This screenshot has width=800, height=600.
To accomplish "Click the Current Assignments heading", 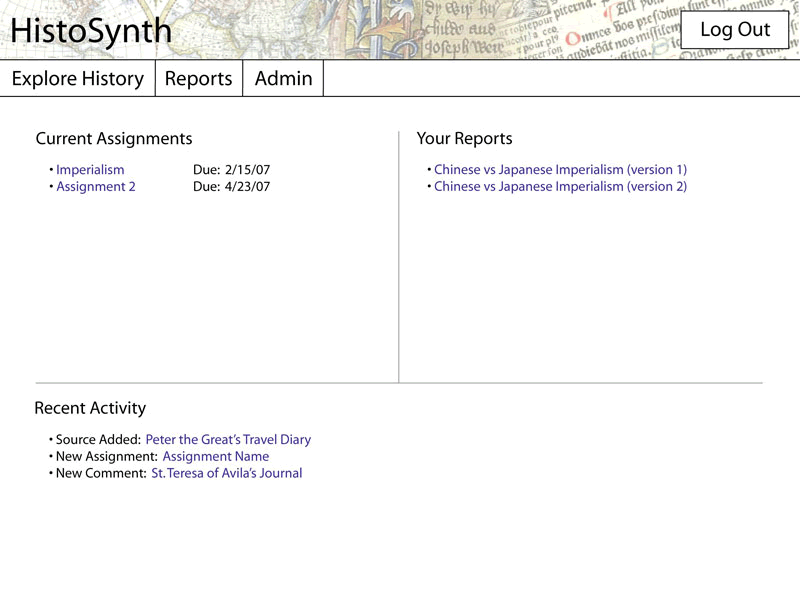I will point(114,139).
